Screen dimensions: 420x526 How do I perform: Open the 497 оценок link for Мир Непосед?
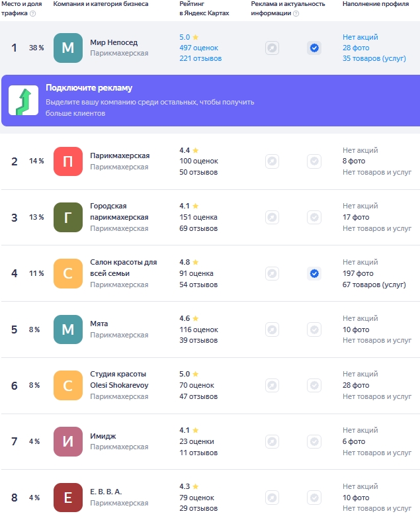tap(198, 48)
